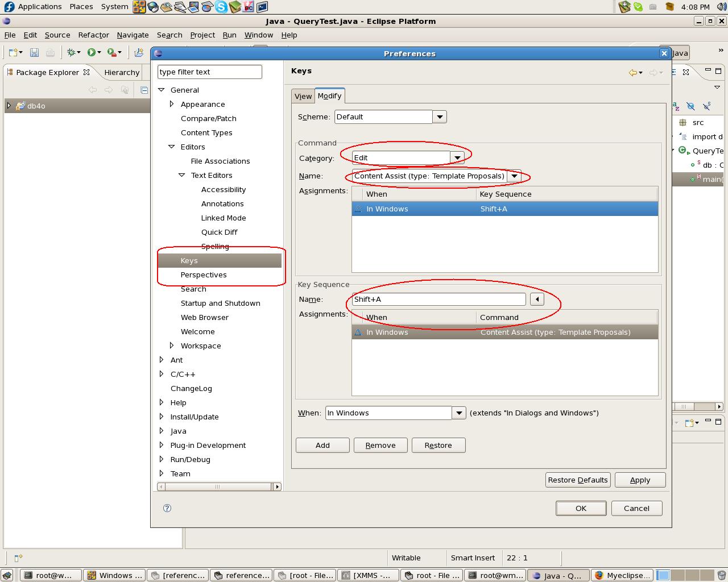The width and height of the screenshot is (728, 582).
Task: Click the New wizard icon in Eclipse toolbar
Action: point(13,53)
